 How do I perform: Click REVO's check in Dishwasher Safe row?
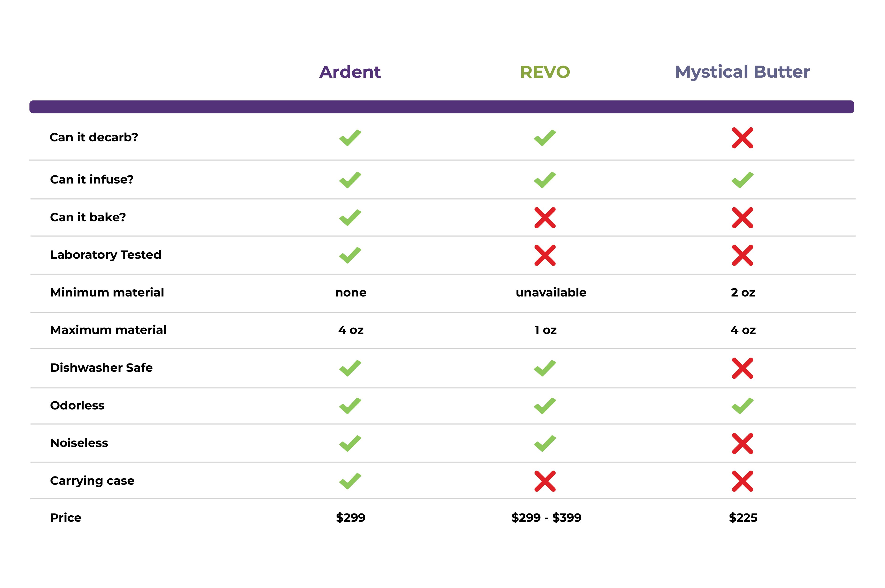click(x=545, y=368)
